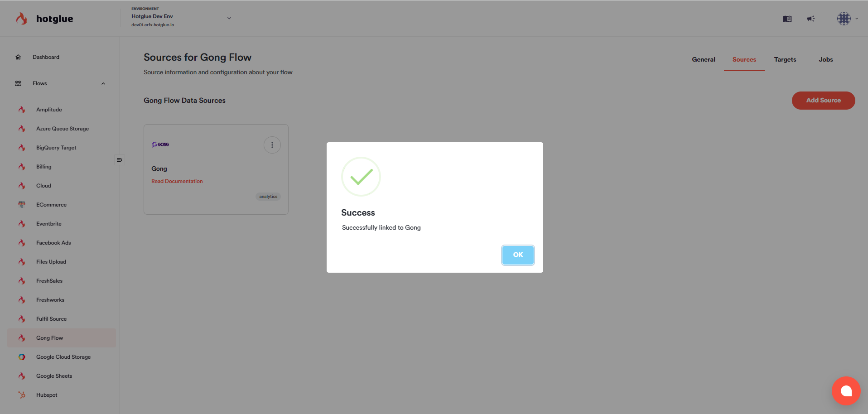This screenshot has height=414, width=868.
Task: Switch to the General tab
Action: (704, 59)
